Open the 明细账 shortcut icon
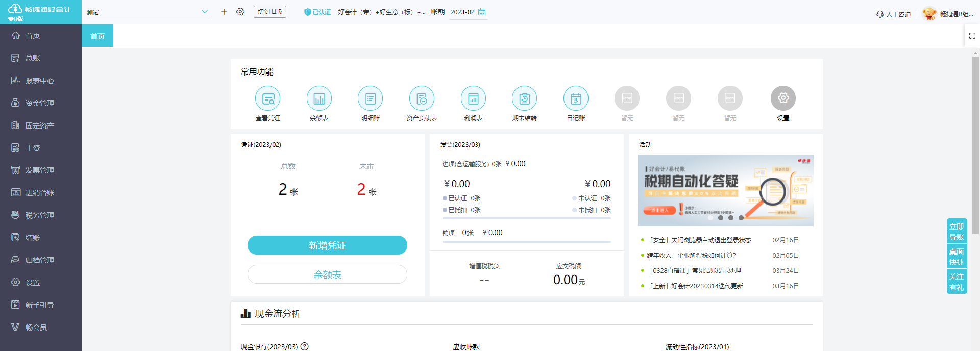This screenshot has width=980, height=351. [x=371, y=98]
